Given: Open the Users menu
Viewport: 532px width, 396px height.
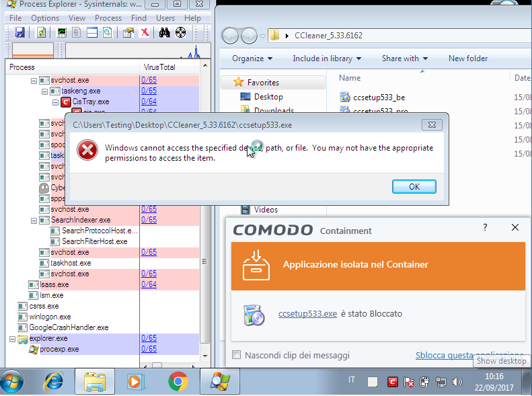Looking at the screenshot, I should point(165,18).
